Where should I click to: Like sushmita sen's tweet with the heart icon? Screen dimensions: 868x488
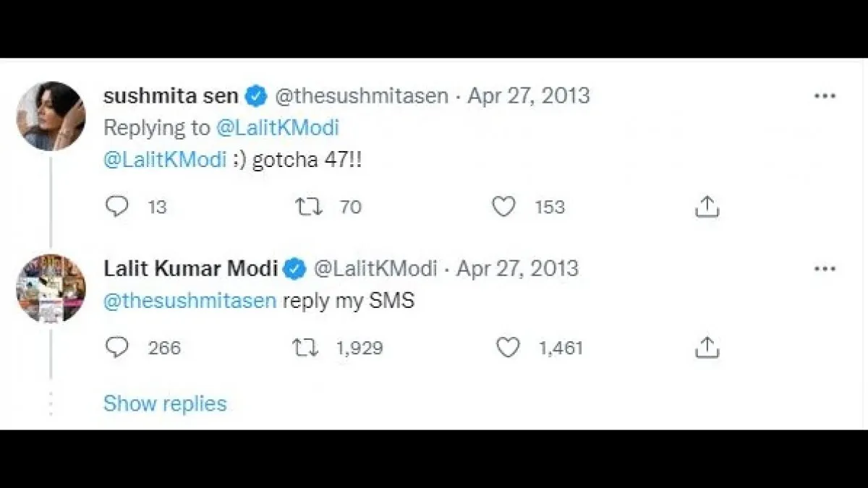(503, 207)
